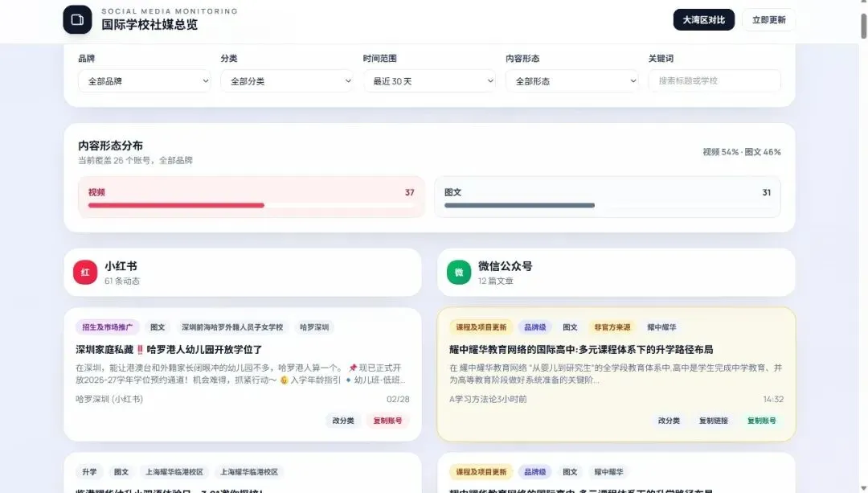Open the 全部形态 content format dropdown
Image resolution: width=868 pixels, height=493 pixels.
tap(572, 81)
